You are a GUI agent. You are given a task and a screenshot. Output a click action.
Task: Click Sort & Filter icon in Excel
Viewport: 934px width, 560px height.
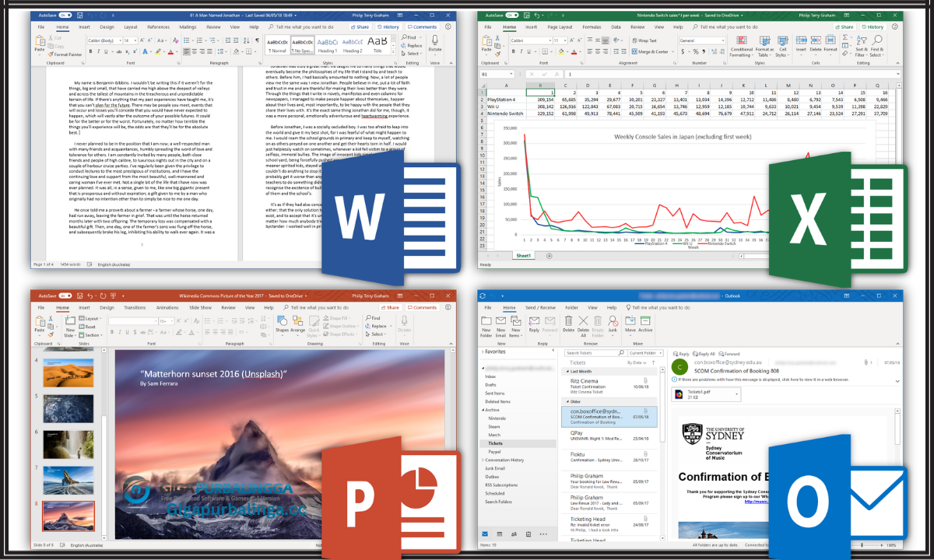click(x=861, y=44)
